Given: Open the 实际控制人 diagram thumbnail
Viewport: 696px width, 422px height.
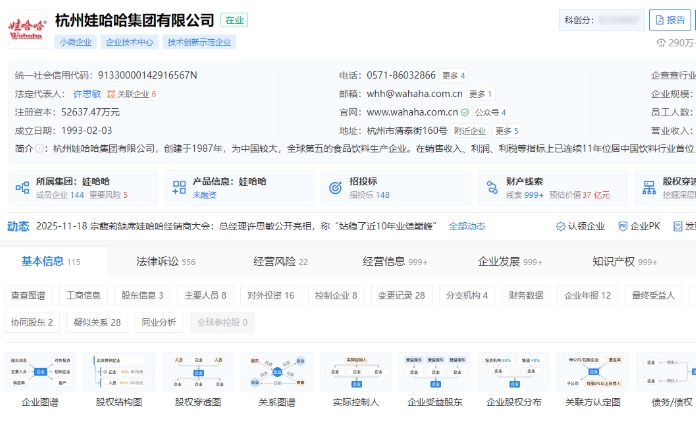Looking at the screenshot, I should pyautogui.click(x=356, y=372).
